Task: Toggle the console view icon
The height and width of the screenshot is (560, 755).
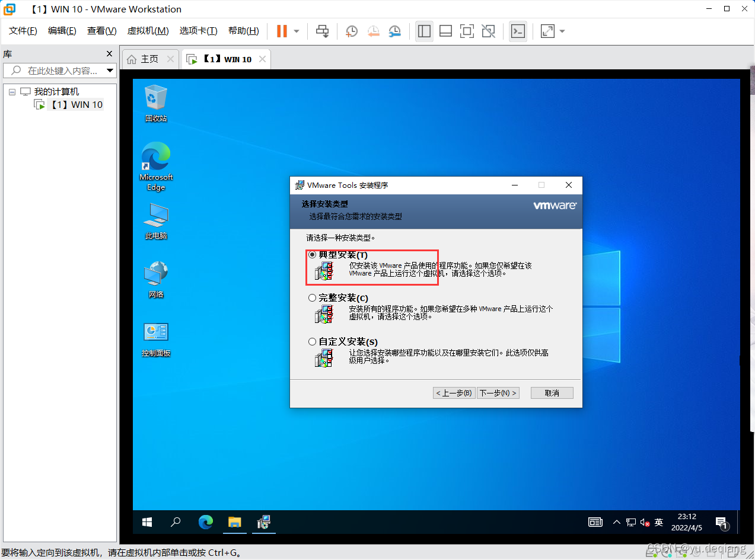Action: point(518,31)
